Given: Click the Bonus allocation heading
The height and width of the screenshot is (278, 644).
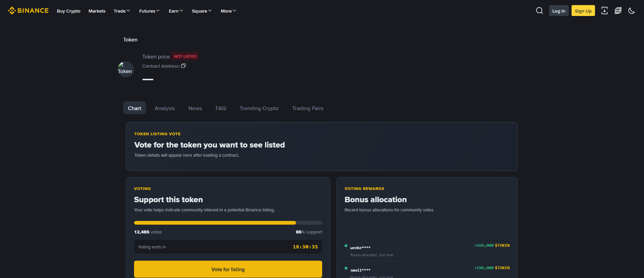Looking at the screenshot, I should pos(376,199).
